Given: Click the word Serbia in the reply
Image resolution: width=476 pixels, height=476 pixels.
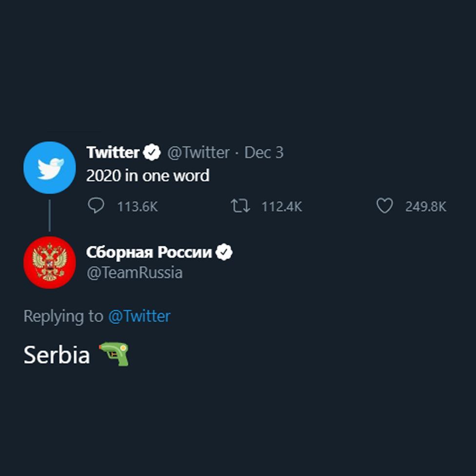Looking at the screenshot, I should click(x=57, y=355).
